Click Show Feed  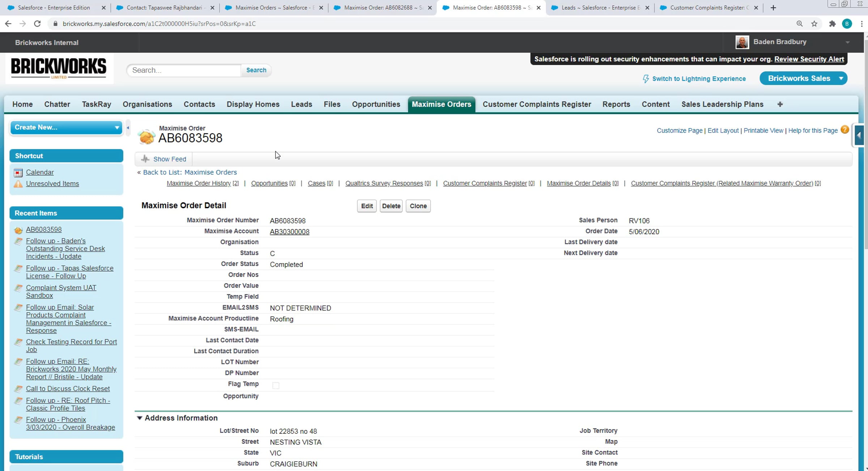tap(170, 159)
